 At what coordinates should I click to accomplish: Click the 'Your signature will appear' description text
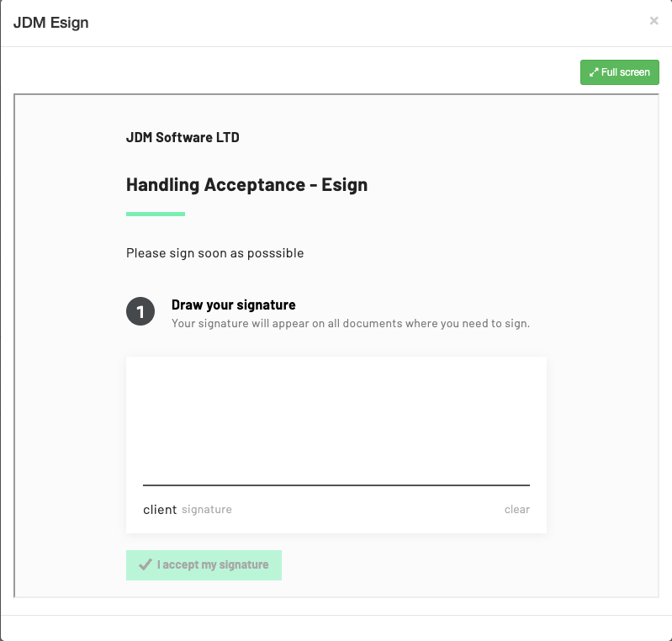pos(350,323)
